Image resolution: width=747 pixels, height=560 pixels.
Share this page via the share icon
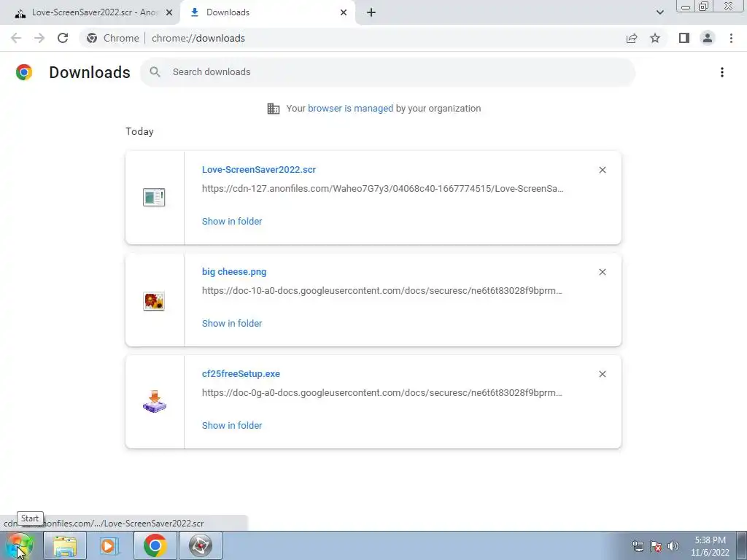pos(632,38)
